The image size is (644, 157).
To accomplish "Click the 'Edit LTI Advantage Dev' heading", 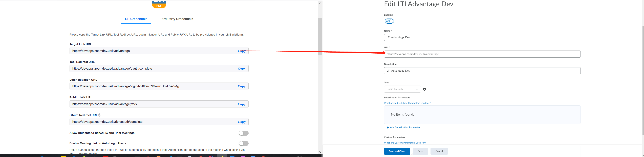I will click(419, 4).
